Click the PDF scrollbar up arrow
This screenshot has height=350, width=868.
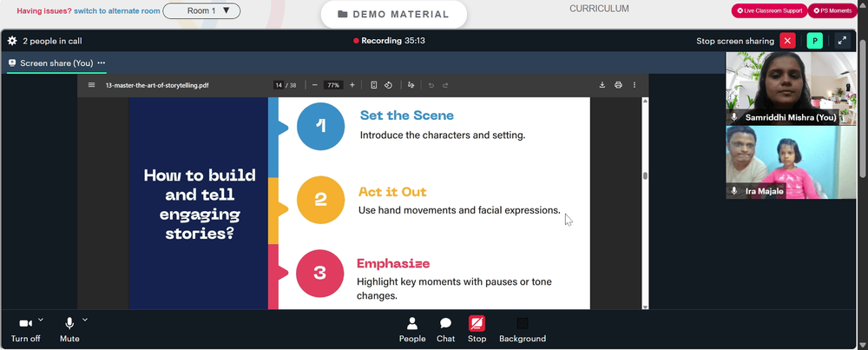pyautogui.click(x=645, y=101)
